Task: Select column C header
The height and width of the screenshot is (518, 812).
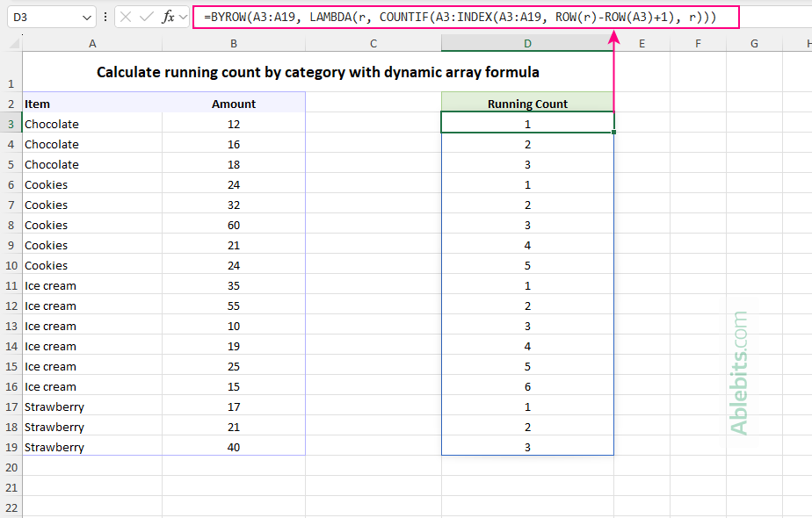Action: (373, 44)
